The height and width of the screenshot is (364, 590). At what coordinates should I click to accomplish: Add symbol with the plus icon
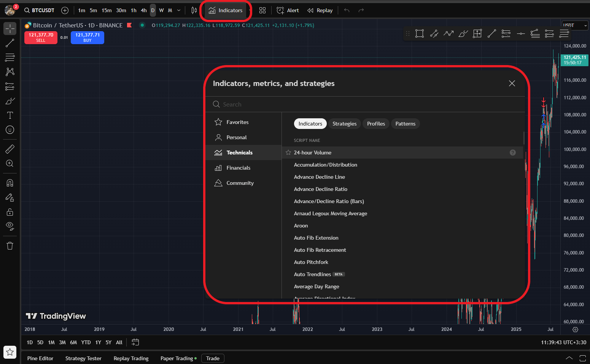click(65, 10)
